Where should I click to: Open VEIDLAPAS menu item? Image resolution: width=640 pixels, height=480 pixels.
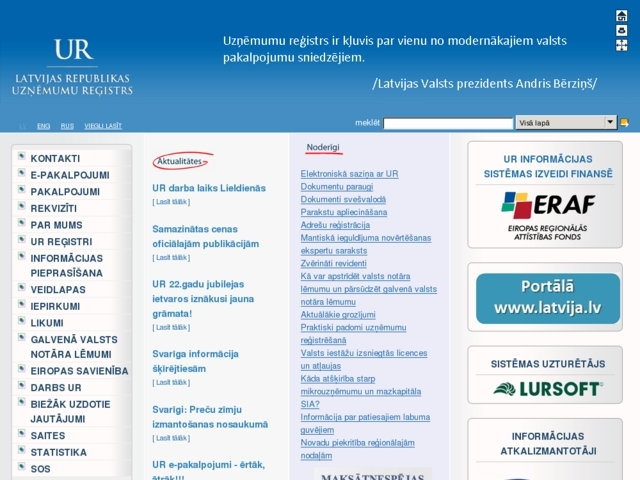58,290
